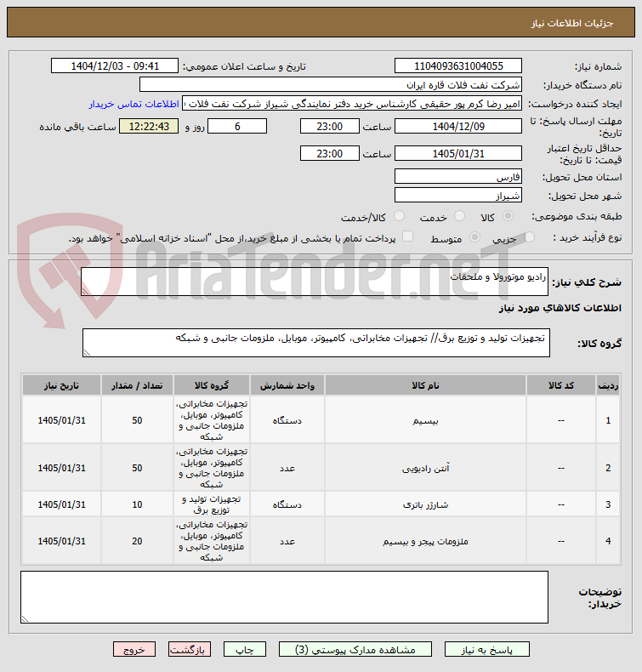Click the buyer organization name field
This screenshot has height=672, width=642.
pos(331,84)
